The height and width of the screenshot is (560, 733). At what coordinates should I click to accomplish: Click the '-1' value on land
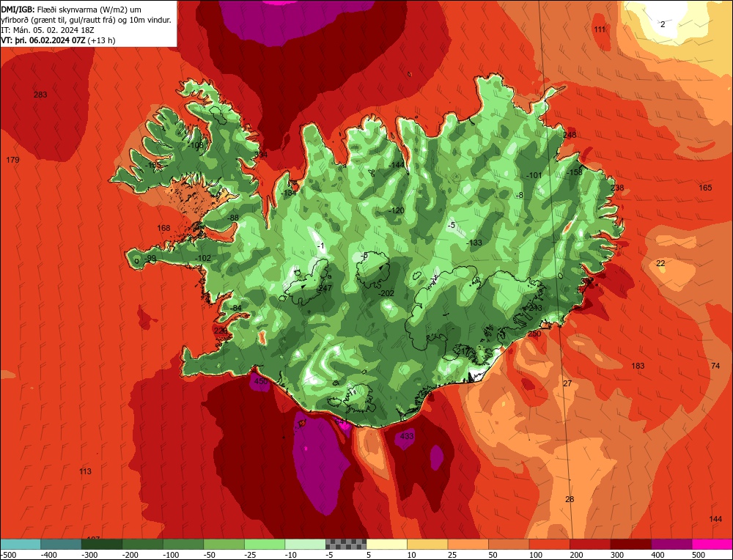tap(320, 246)
